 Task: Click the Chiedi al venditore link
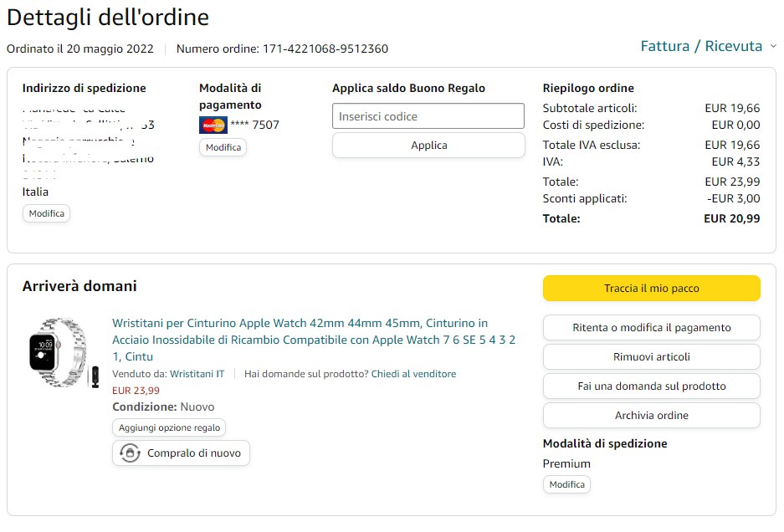click(x=413, y=374)
